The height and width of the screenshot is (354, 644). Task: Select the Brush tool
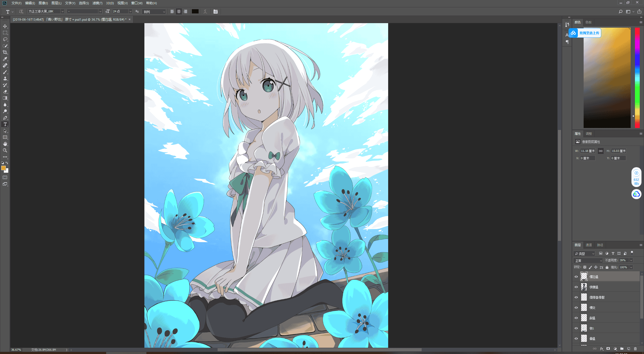pos(5,72)
